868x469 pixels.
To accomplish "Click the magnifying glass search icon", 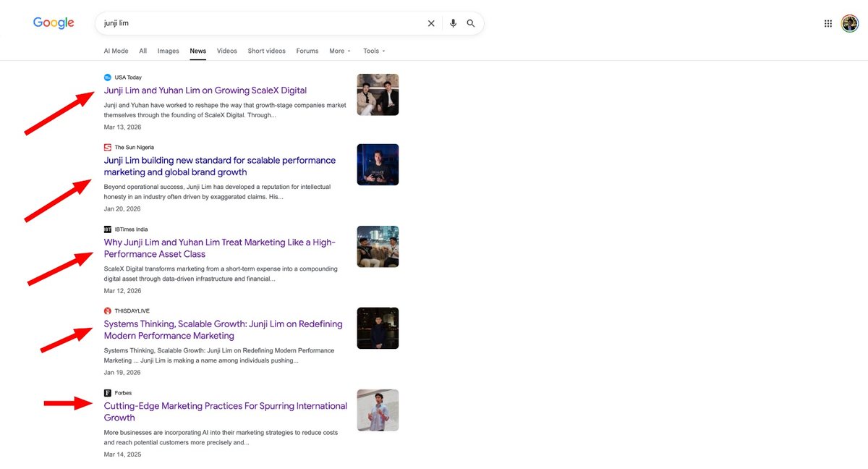I will point(471,23).
